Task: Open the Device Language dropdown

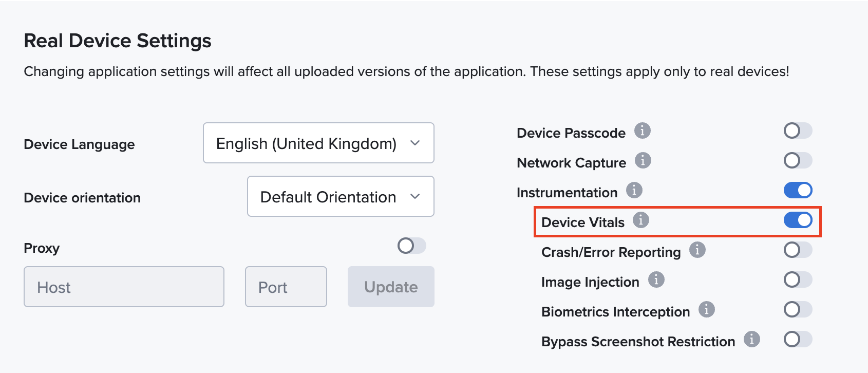Action: [318, 143]
